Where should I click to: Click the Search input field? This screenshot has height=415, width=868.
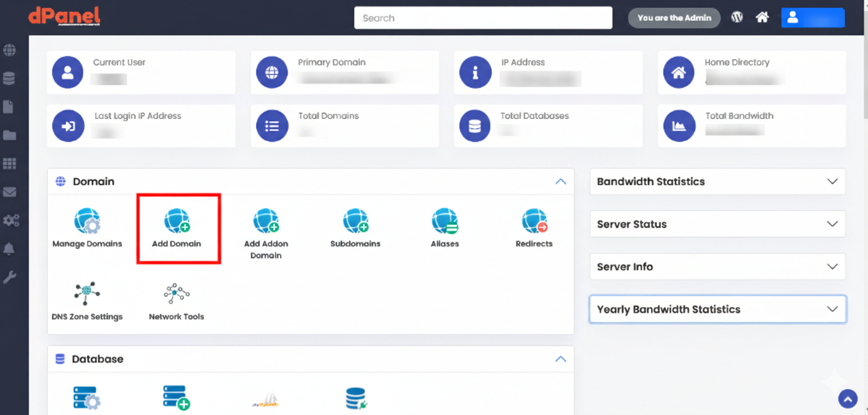point(483,18)
